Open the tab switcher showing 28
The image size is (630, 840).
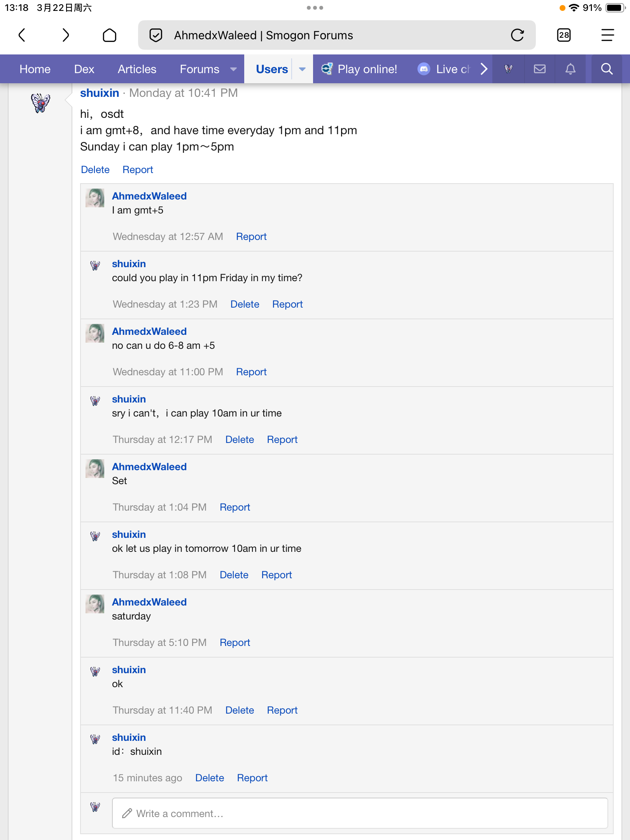(564, 35)
